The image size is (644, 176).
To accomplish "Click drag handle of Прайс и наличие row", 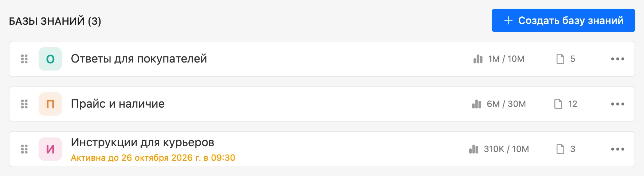I will point(24,104).
